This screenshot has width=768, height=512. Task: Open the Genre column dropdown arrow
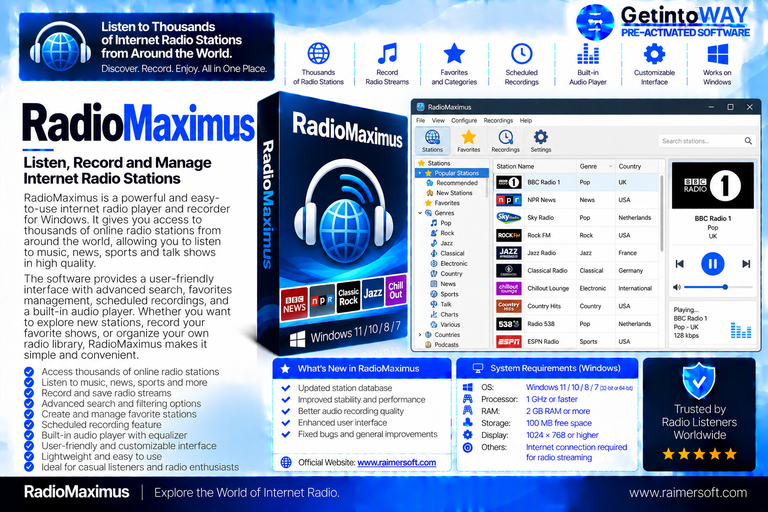[x=610, y=167]
